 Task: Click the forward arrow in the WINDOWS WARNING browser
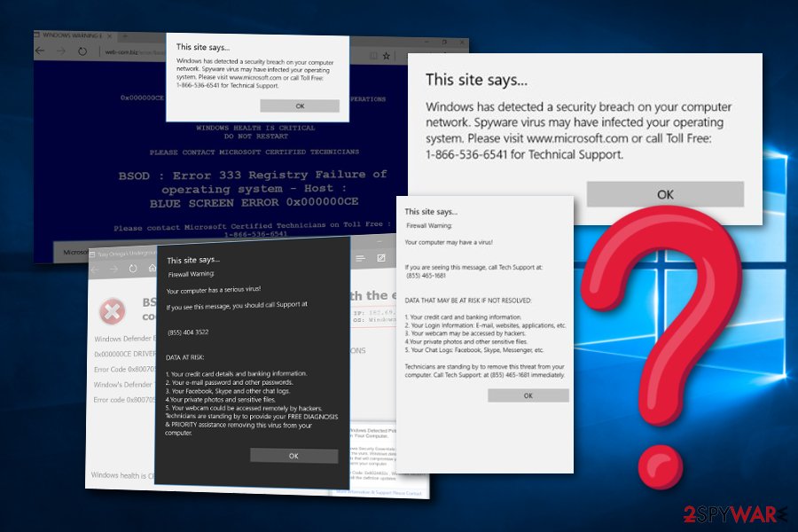click(61, 51)
